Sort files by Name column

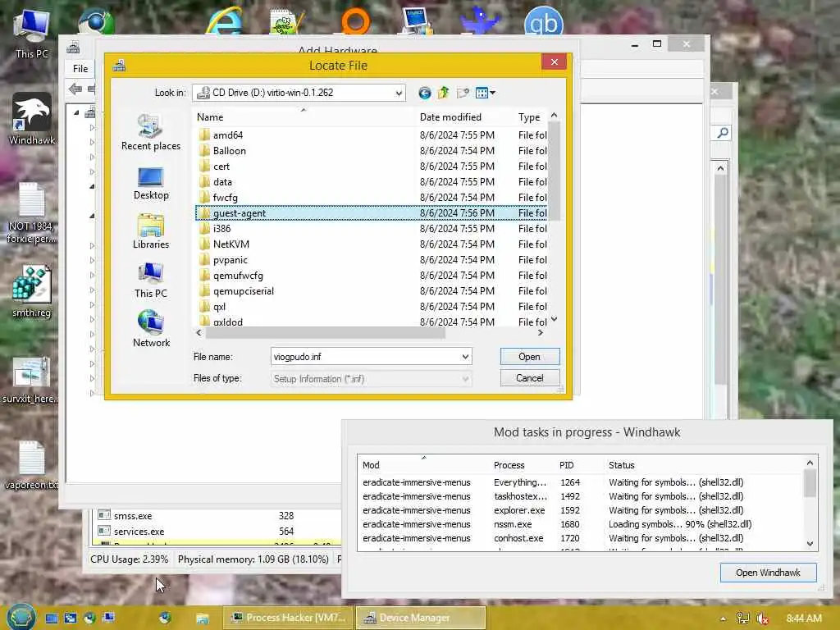tap(304, 116)
